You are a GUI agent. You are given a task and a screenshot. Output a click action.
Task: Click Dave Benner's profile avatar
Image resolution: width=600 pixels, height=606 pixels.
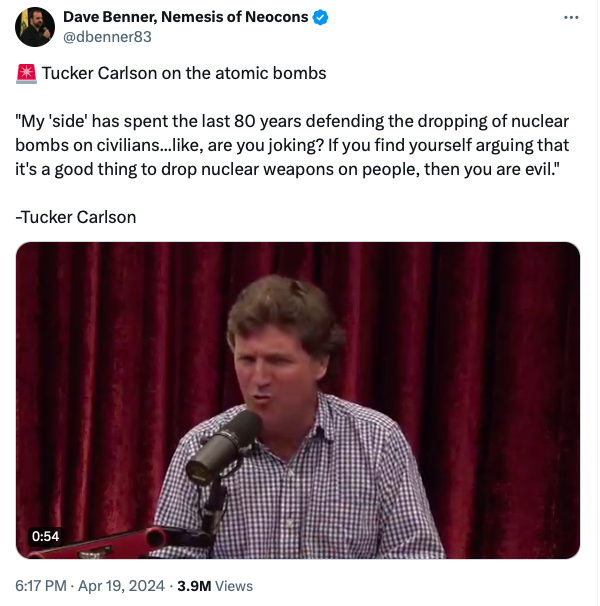35,27
